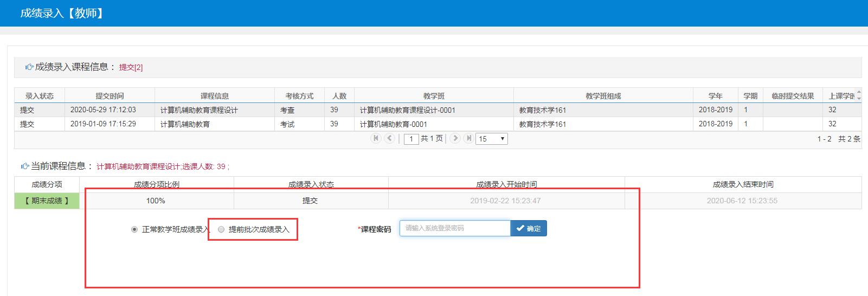Click the 提交时间 column header
Screen dimensions: 868x296
pyautogui.click(x=110, y=96)
